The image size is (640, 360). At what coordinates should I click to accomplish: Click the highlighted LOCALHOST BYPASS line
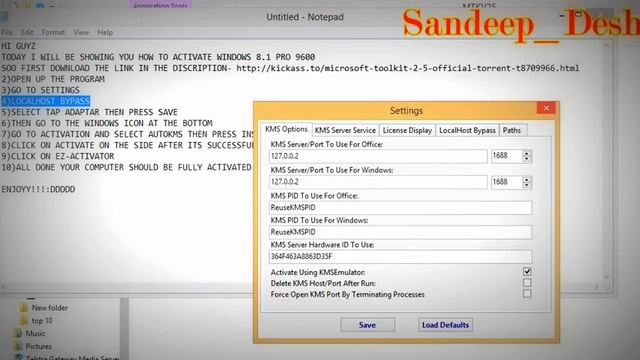point(45,101)
